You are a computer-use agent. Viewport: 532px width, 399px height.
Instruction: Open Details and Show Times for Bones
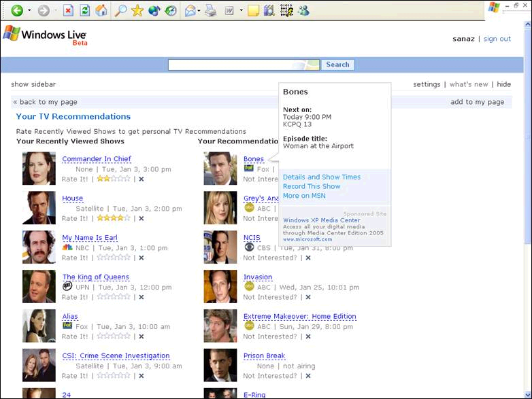click(322, 177)
